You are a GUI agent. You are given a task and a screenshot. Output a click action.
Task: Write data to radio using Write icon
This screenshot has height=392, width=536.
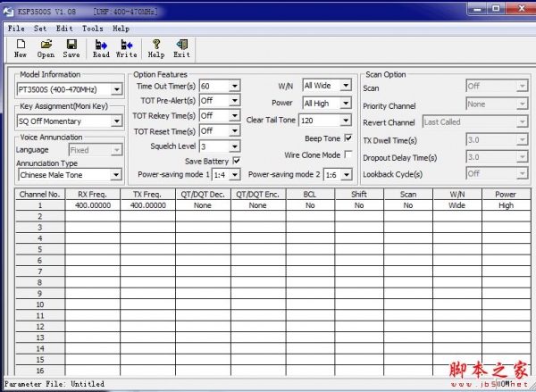[x=126, y=48]
